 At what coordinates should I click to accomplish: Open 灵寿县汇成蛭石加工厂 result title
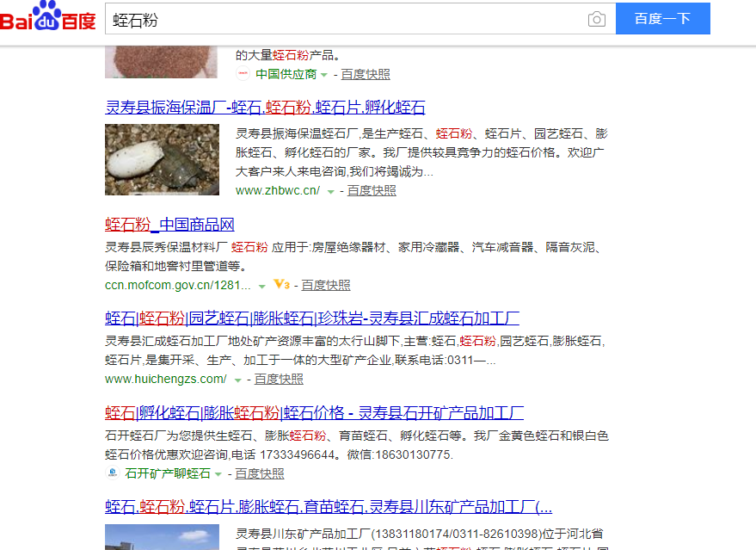click(x=312, y=318)
